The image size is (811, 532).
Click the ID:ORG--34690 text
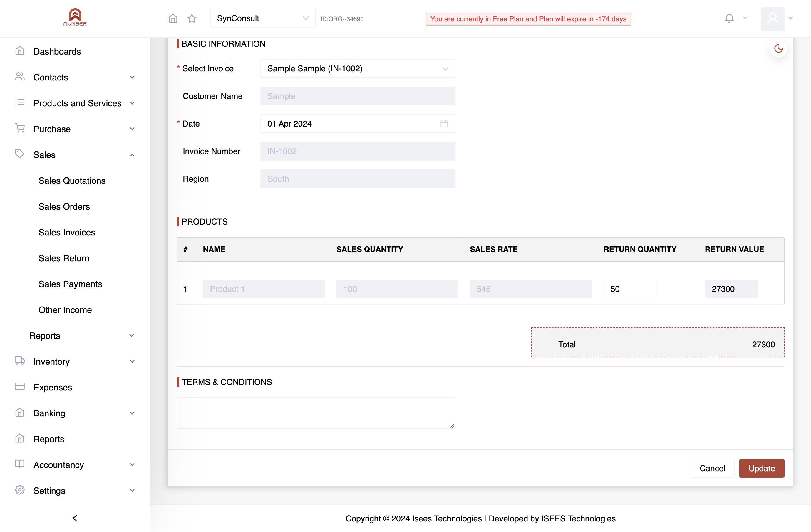(x=342, y=19)
